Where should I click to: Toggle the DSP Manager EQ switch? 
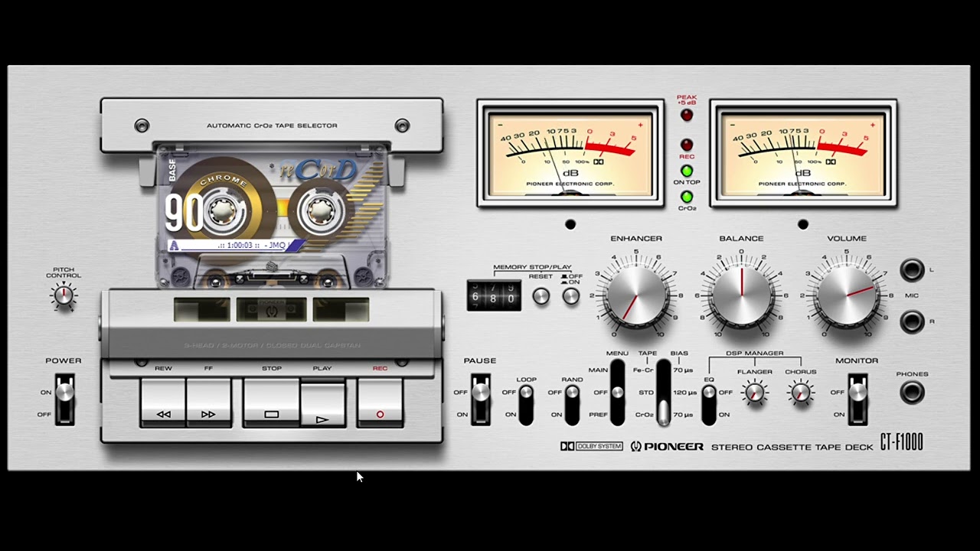709,404
